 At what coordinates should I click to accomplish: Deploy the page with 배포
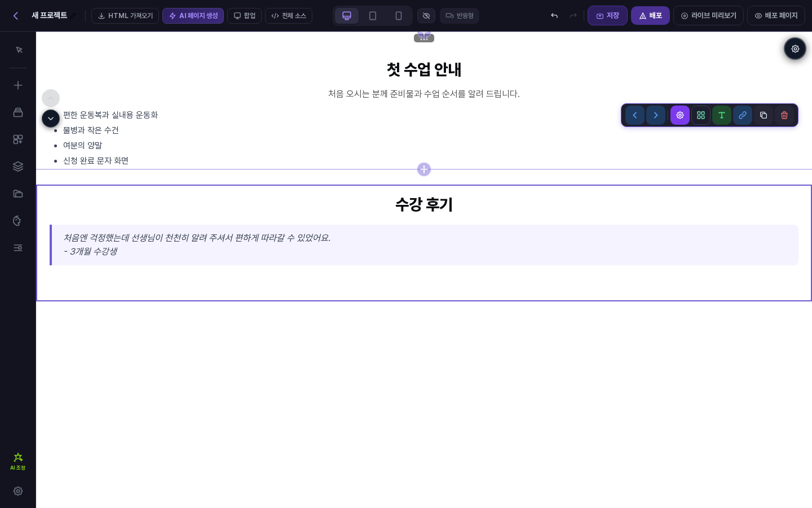650,16
